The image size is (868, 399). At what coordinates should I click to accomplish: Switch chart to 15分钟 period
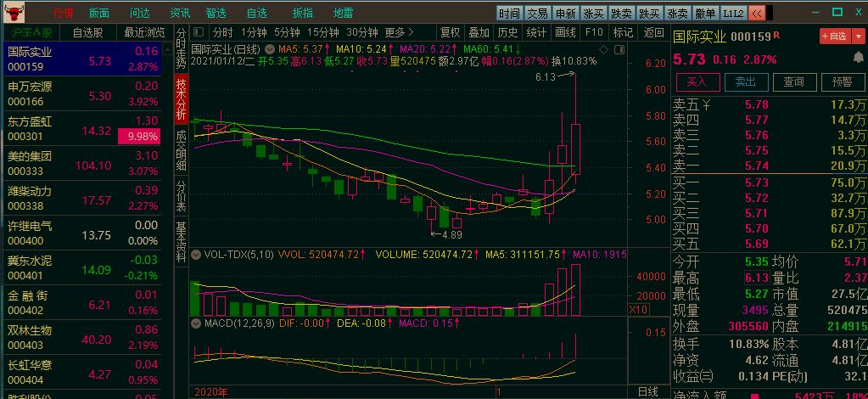tap(324, 32)
